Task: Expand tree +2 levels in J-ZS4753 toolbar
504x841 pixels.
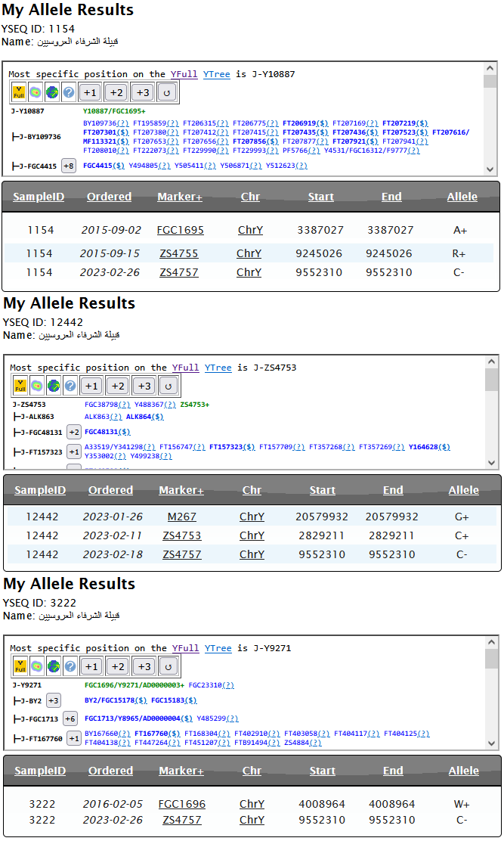Action: pos(118,386)
